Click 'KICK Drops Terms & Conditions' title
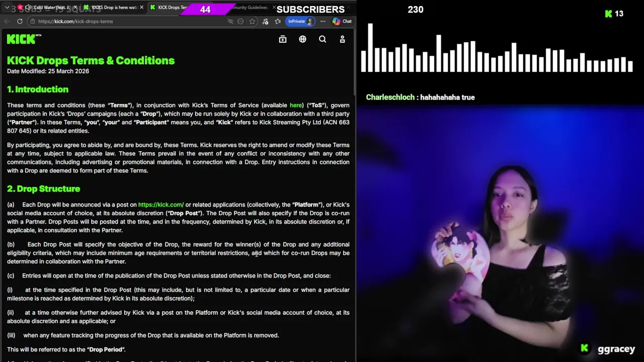644x362 pixels. coord(91,60)
